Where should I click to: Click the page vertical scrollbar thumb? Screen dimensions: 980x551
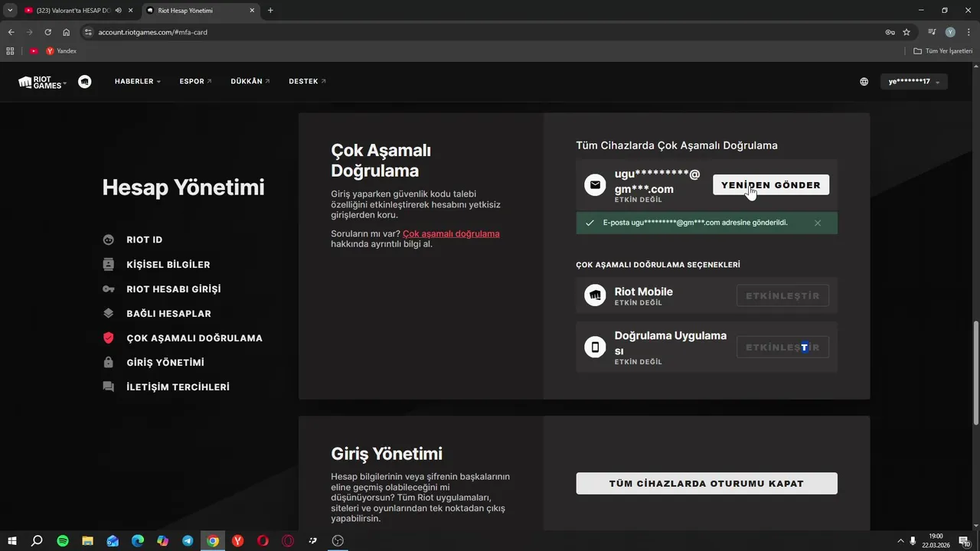point(975,373)
